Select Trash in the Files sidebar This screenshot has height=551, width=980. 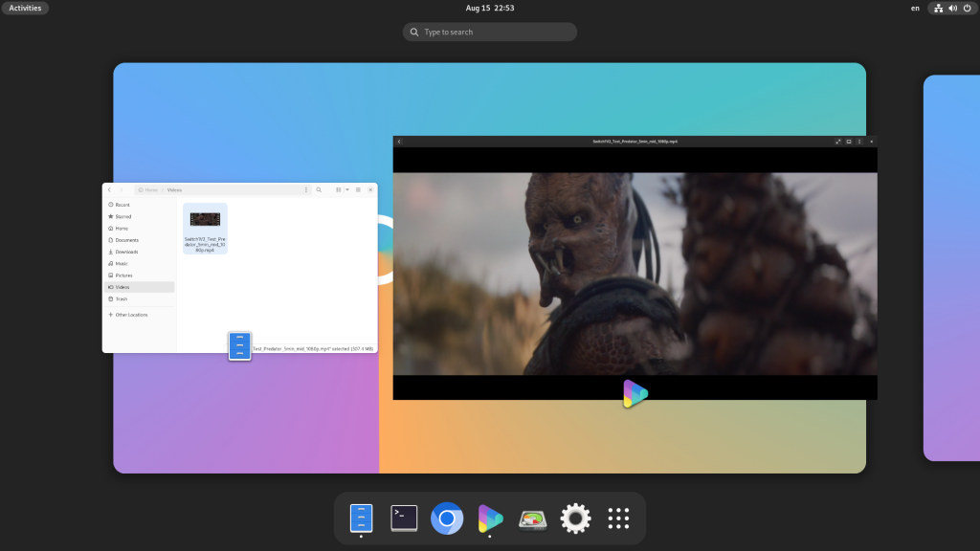(139, 298)
